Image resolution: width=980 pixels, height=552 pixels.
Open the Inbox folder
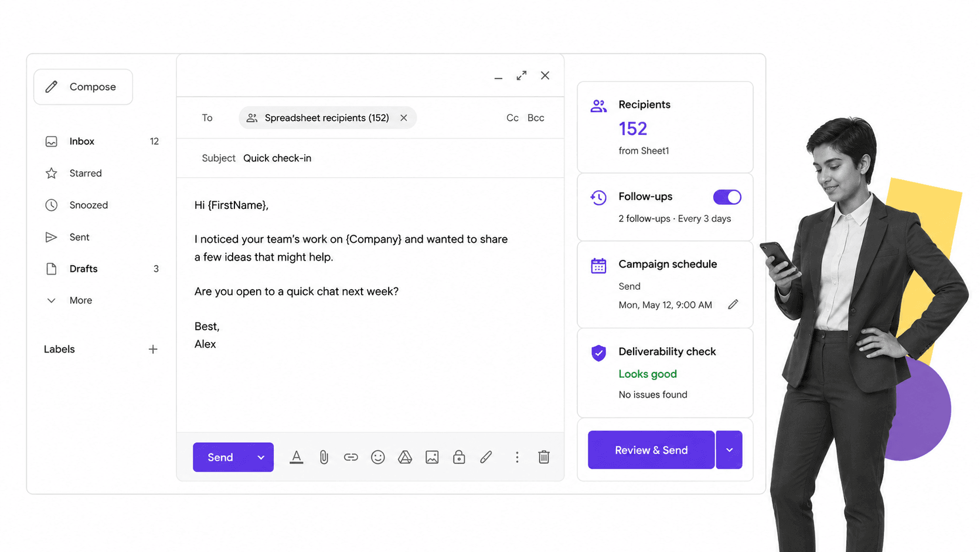pyautogui.click(x=101, y=141)
